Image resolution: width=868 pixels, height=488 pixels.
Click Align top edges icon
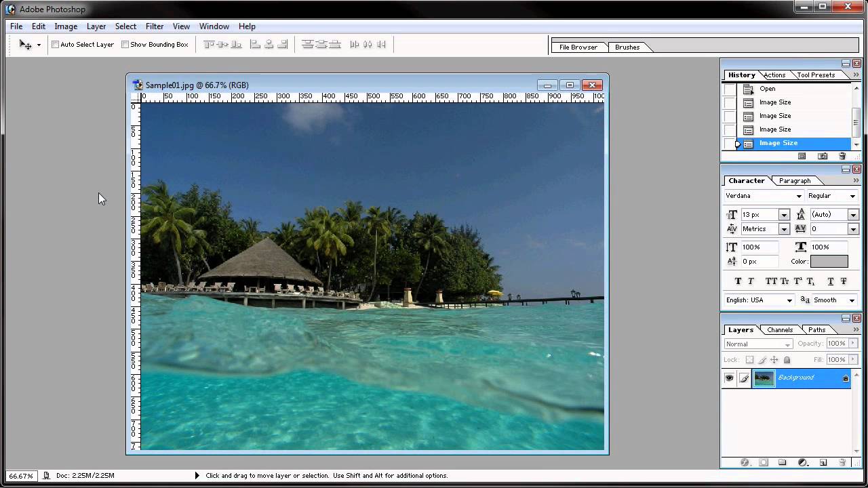point(210,45)
